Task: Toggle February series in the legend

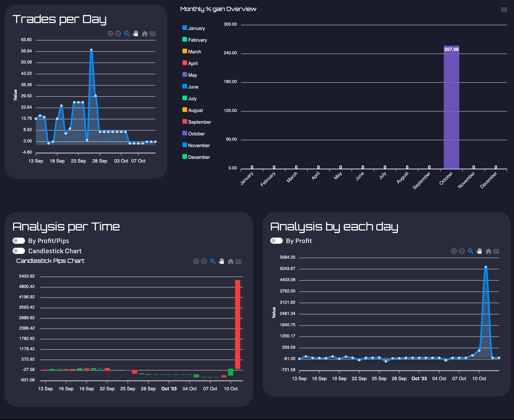Action: tap(195, 40)
